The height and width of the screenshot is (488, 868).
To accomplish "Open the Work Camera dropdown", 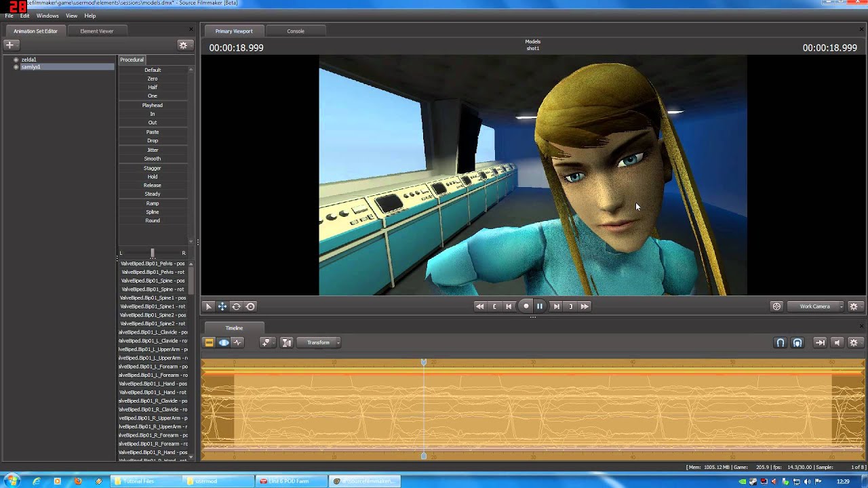I will pos(816,306).
